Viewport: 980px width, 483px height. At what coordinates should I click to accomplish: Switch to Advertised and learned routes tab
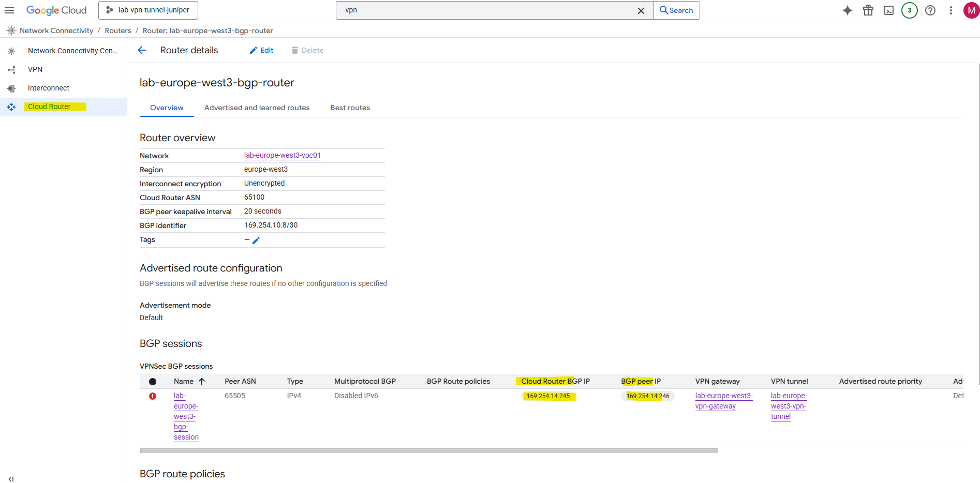tap(257, 108)
